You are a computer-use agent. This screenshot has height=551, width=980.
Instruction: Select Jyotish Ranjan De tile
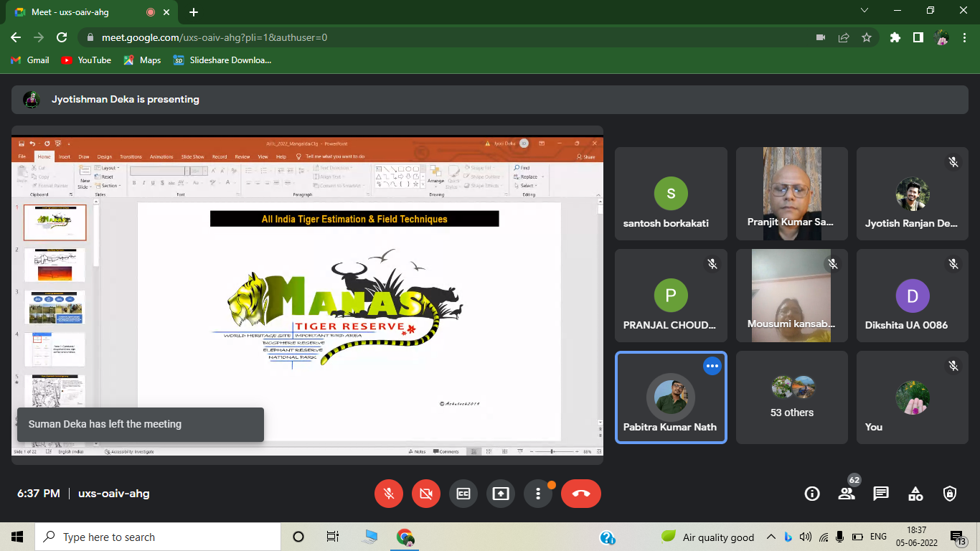coord(913,194)
